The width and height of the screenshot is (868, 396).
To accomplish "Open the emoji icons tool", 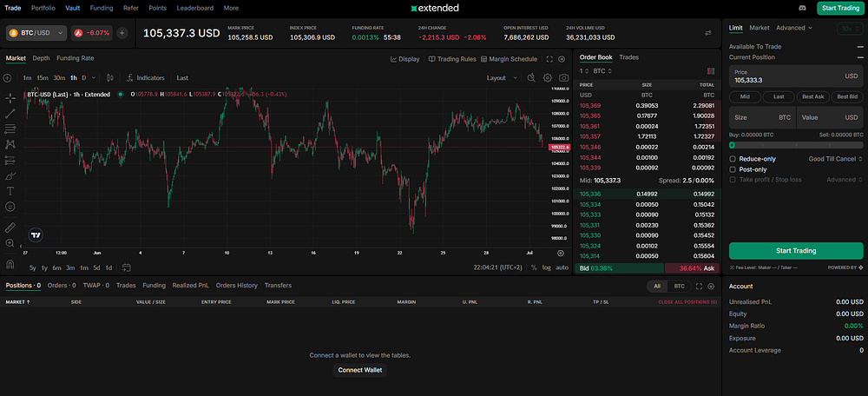I will [10, 207].
